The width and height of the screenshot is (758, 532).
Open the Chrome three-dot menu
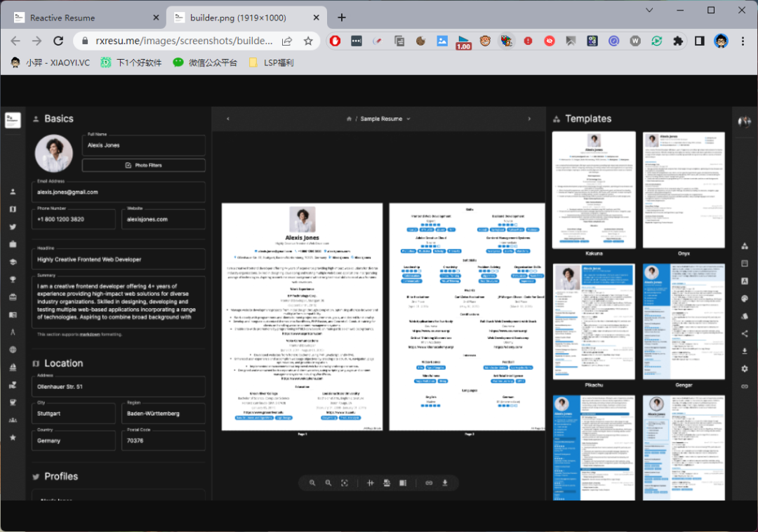click(x=743, y=41)
